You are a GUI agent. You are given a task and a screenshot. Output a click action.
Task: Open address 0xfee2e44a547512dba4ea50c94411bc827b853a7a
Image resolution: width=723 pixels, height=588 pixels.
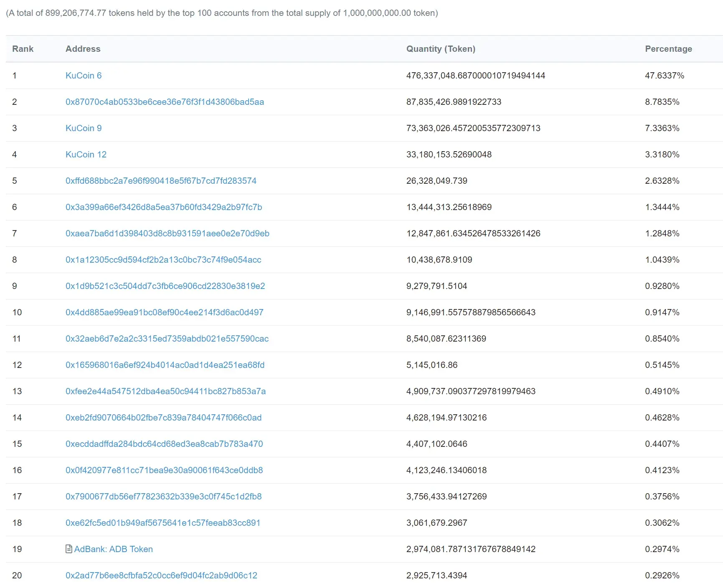[165, 391]
